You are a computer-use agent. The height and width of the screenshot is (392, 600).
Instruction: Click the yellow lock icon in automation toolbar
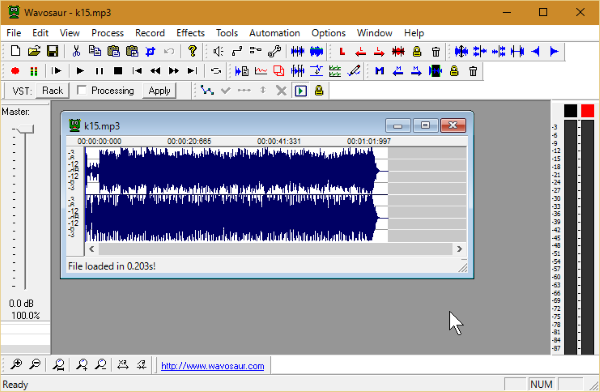coord(319,91)
